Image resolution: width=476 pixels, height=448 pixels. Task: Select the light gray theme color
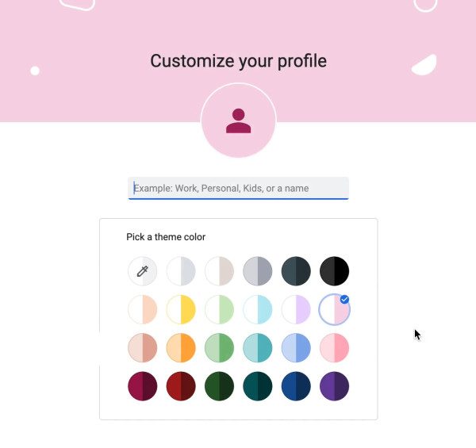coord(181,271)
